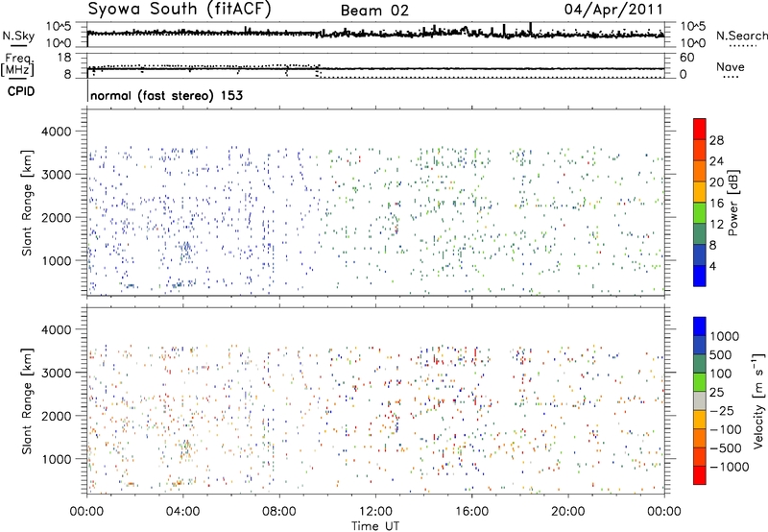
Task: Click the 'N.Search' legend label
Action: click(742, 36)
